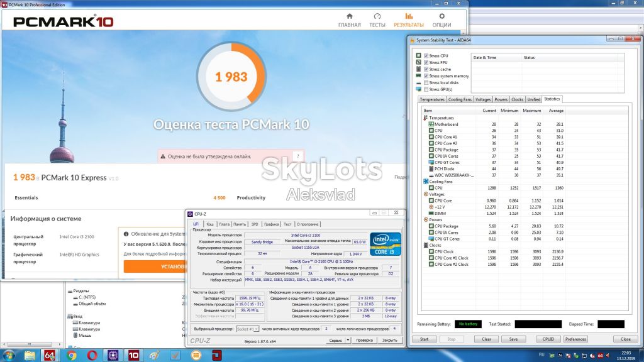Image resolution: width=644 pixels, height=362 pixels.
Task: Launch Google Chrome from the taskbar
Action: point(72,355)
